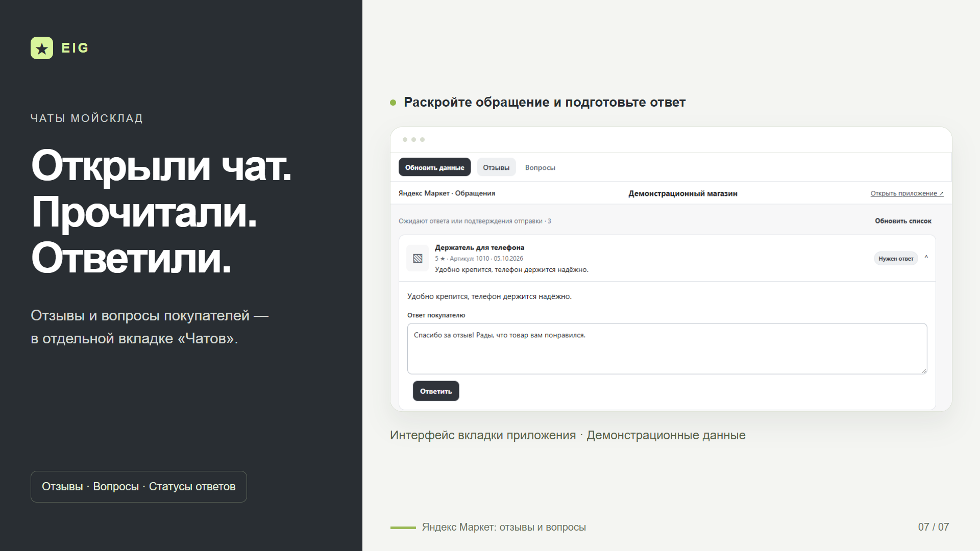
Task: Click the text area resize handle corner
Action: pyautogui.click(x=924, y=371)
